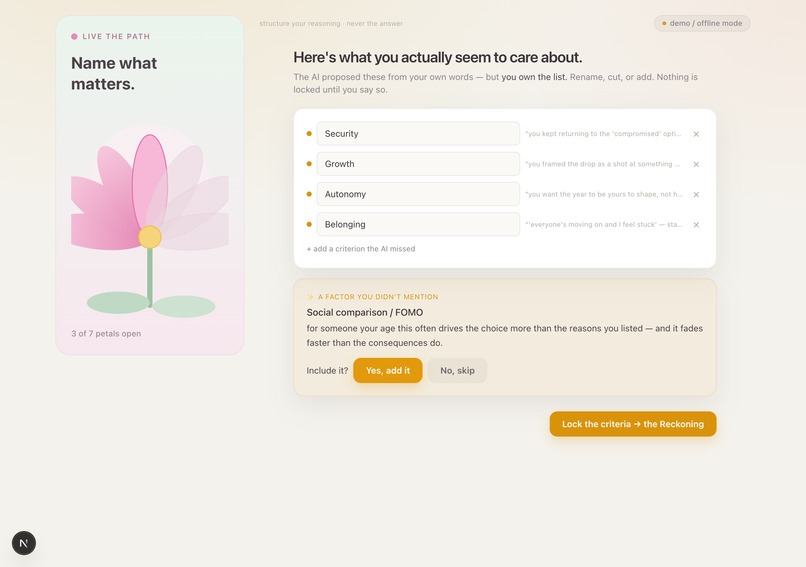Click the 'A FACTOR YOU DIDN'T MENTION' label
This screenshot has width=806, height=567.
point(378,297)
